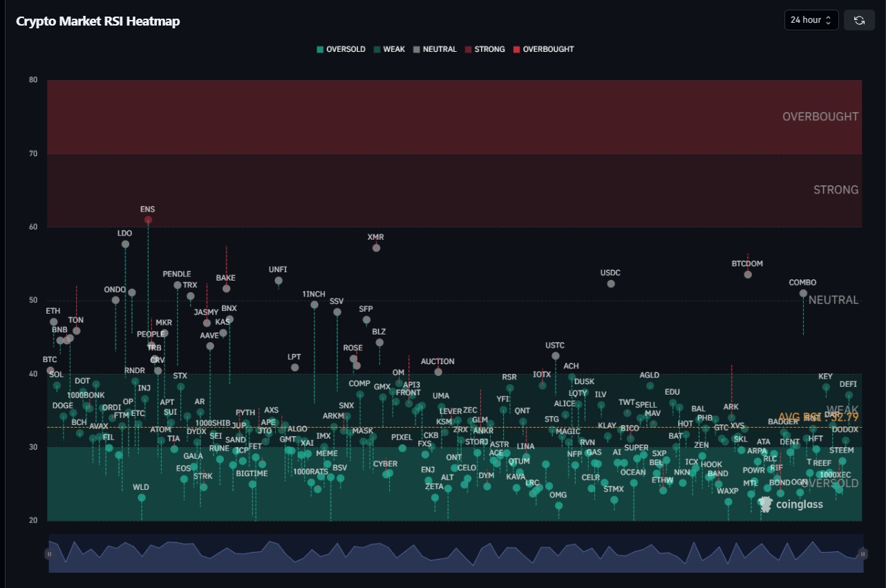Click the USDC dot marker
The height and width of the screenshot is (588, 886).
click(610, 283)
